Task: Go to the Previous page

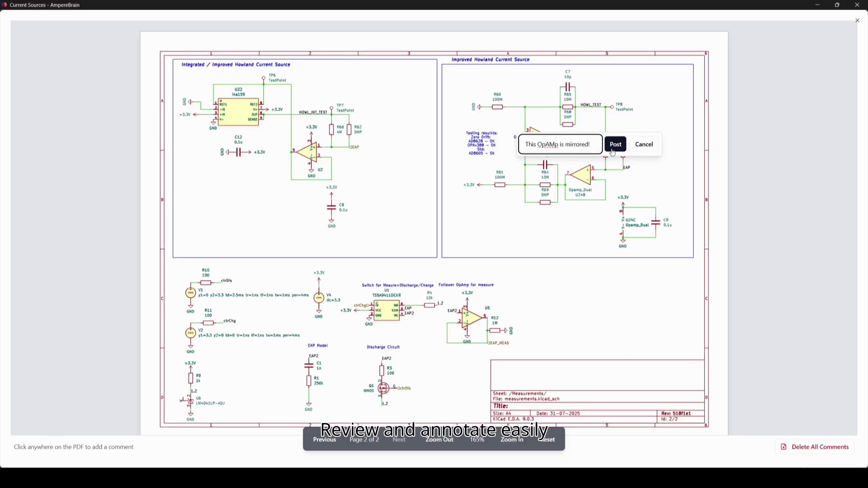Action: [x=324, y=440]
